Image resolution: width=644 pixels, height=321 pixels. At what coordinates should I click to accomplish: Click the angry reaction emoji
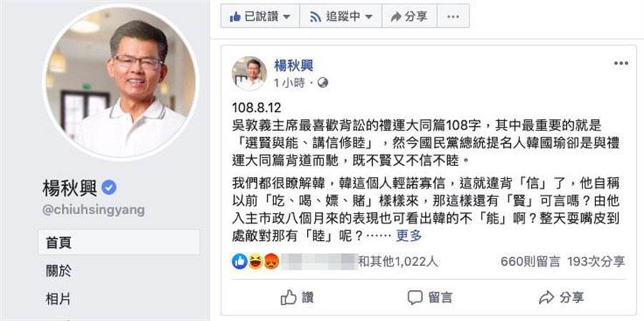(x=270, y=261)
